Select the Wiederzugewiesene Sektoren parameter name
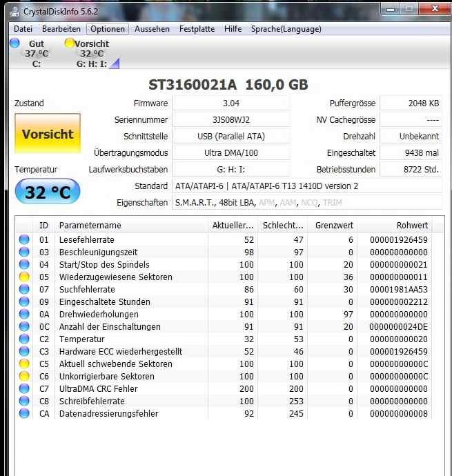452x476 pixels. 116,277
